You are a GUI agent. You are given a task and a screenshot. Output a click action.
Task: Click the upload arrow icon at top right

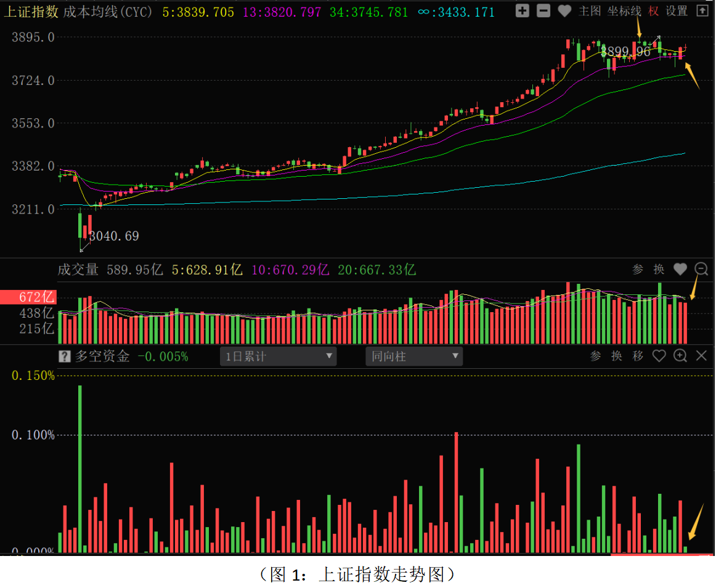(x=702, y=11)
